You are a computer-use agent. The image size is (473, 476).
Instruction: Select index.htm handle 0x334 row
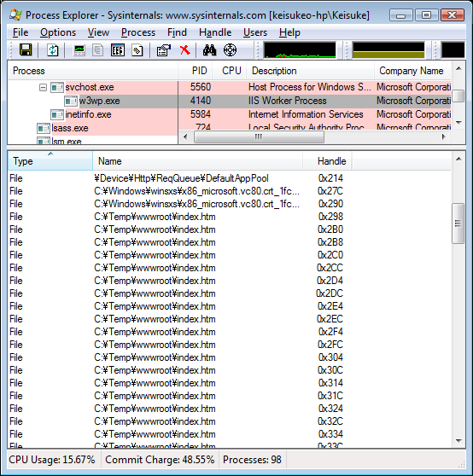pos(230,434)
